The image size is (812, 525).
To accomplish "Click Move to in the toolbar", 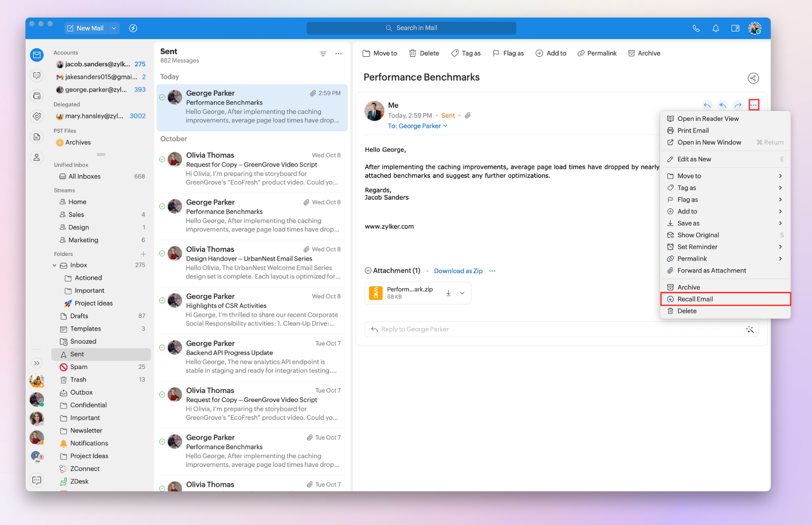I will (x=380, y=54).
